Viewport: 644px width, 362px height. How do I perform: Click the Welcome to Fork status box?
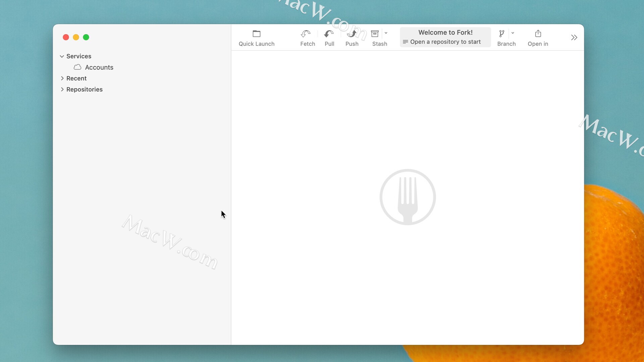pyautogui.click(x=445, y=37)
